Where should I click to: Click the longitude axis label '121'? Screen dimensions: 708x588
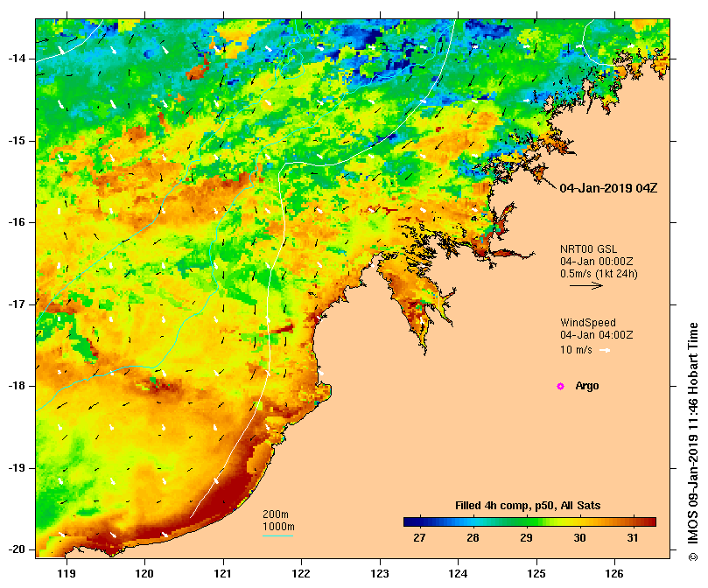[x=223, y=574]
